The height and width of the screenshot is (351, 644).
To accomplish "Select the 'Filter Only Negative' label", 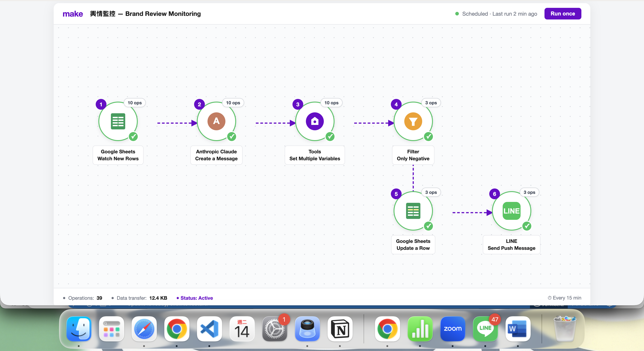I will 413,155.
